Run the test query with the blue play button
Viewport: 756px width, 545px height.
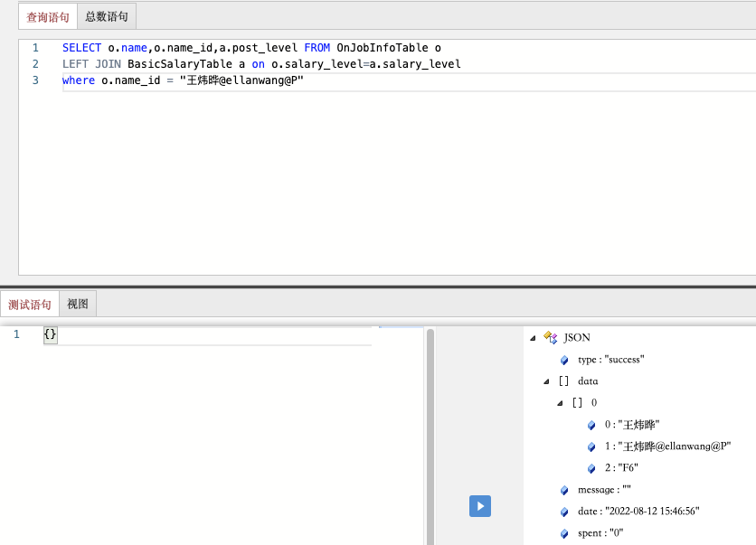click(x=479, y=506)
